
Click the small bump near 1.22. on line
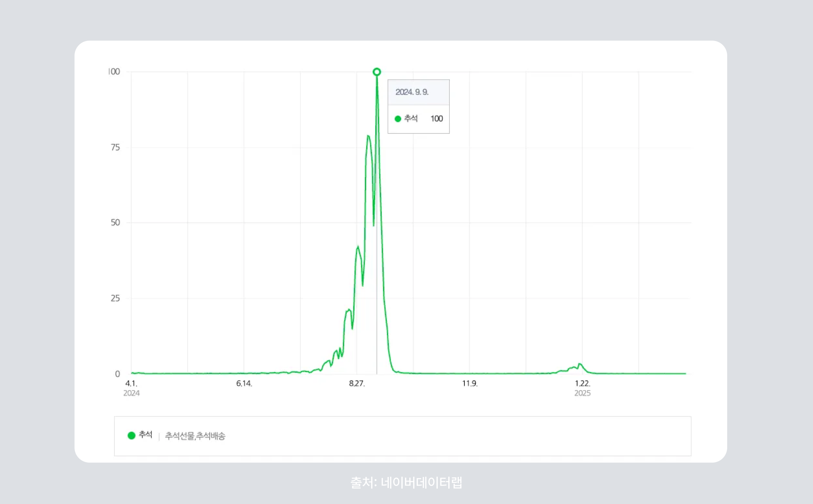(580, 364)
